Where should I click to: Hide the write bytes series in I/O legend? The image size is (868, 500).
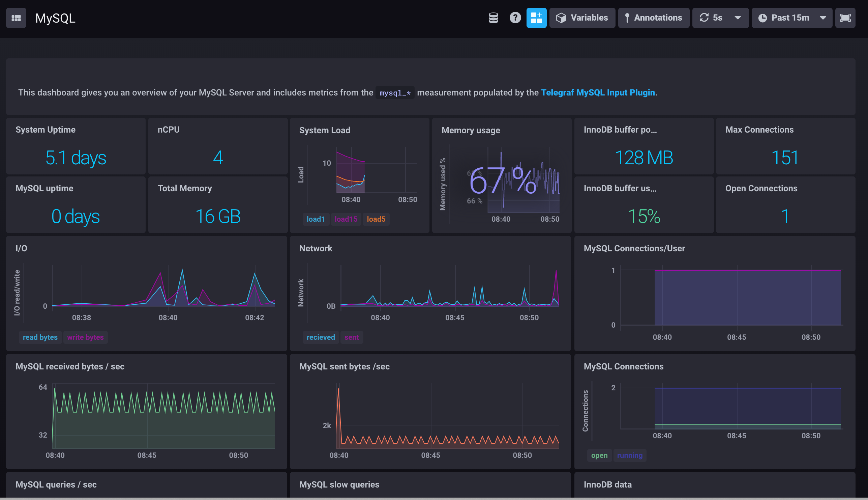click(85, 337)
